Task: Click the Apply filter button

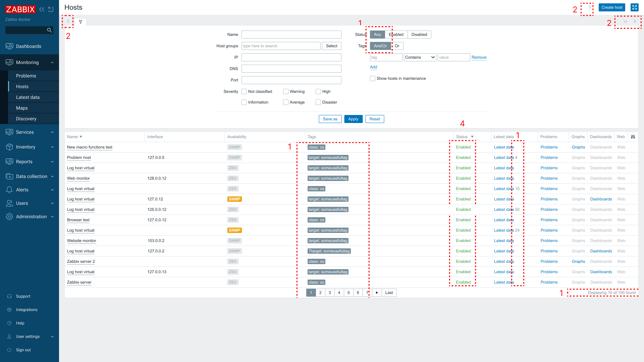Action: tap(353, 119)
